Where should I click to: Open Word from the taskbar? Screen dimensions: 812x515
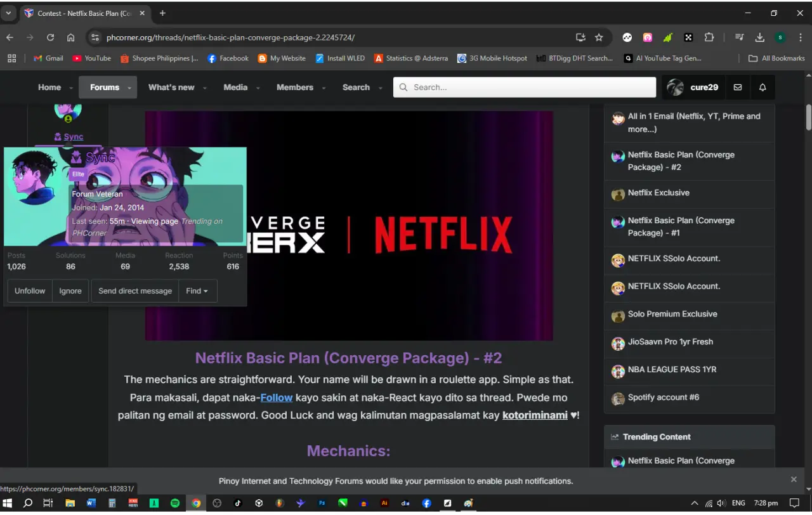point(91,503)
